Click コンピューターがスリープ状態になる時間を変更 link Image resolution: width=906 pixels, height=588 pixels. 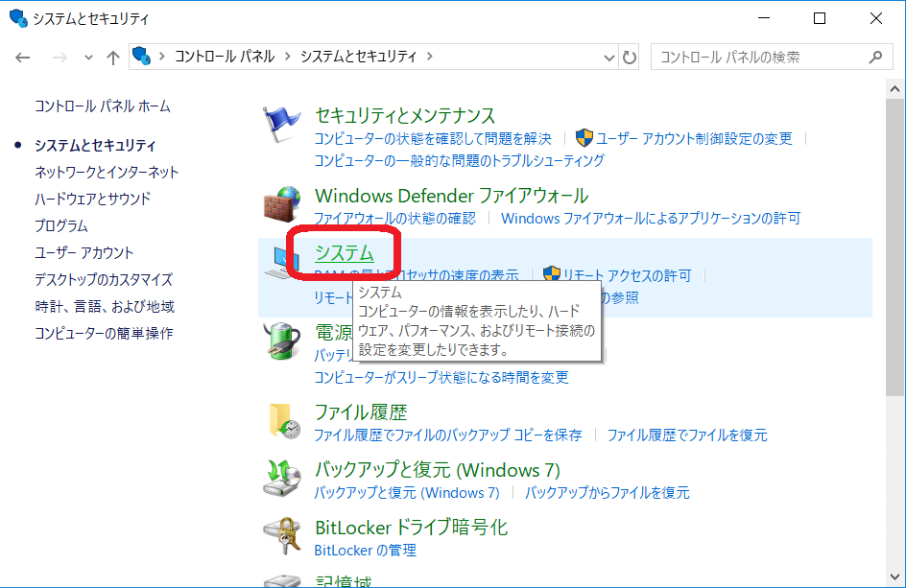pyautogui.click(x=441, y=378)
